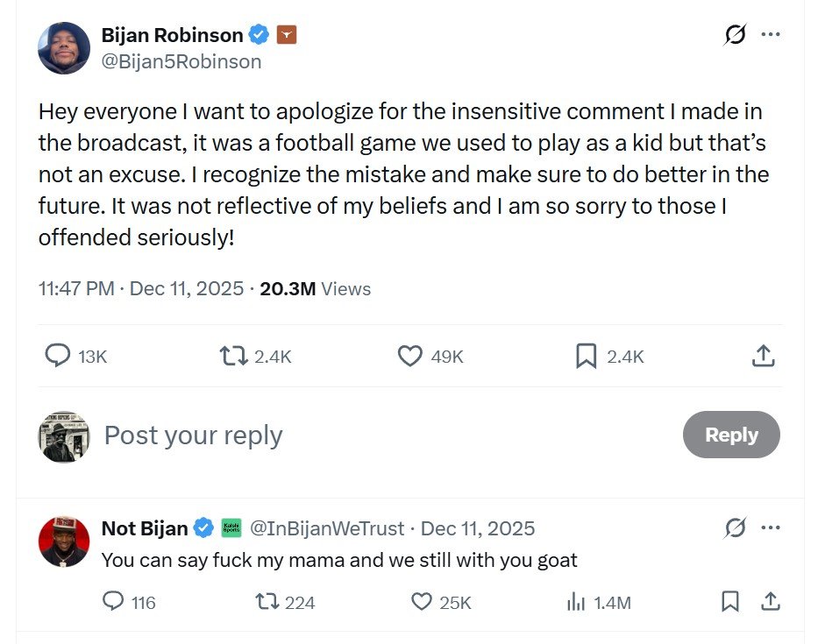Open Grok icon on main post
The height and width of the screenshot is (644, 818).
pyautogui.click(x=735, y=34)
